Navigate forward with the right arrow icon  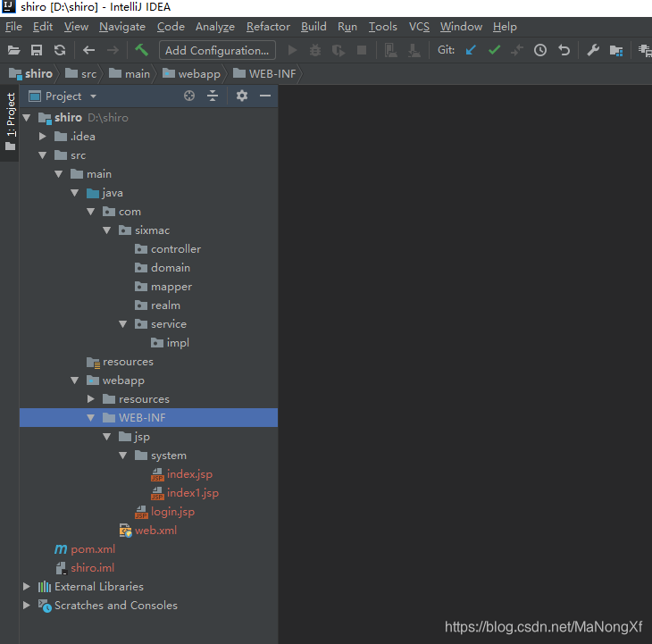coord(113,50)
